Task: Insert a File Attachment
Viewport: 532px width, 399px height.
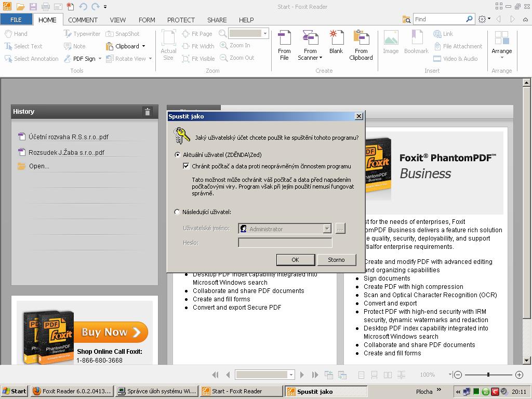Action: [x=458, y=46]
